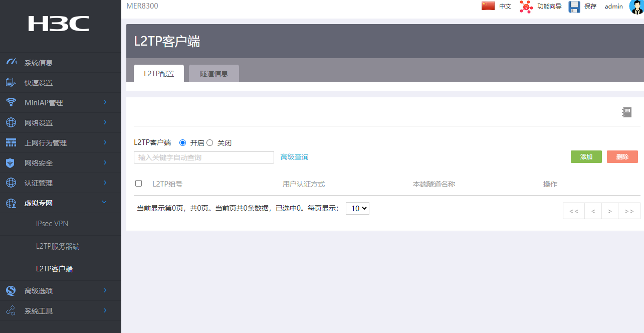
Task: Go to first page button <<
Action: tap(574, 211)
